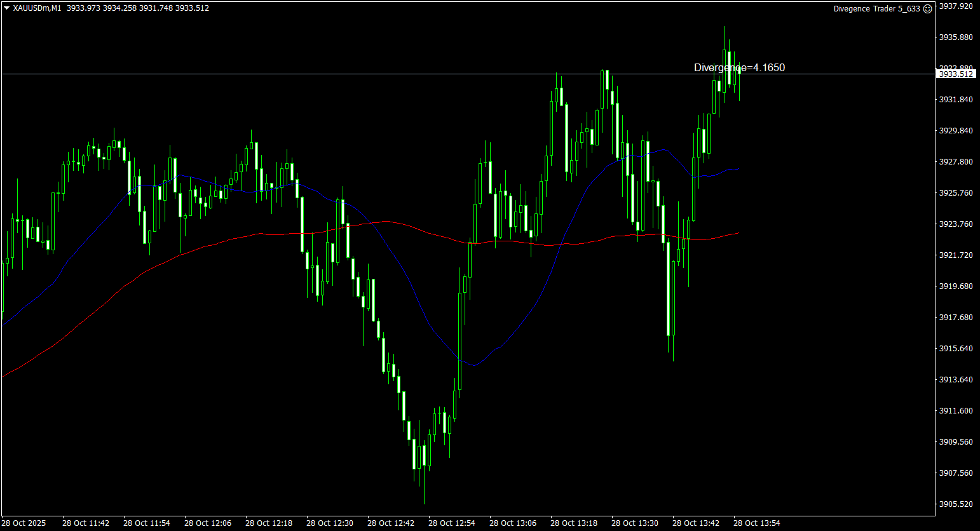Screen dimensions: 980x531
Task: Click the 28 Oct 11:42 time label
Action: point(86,523)
